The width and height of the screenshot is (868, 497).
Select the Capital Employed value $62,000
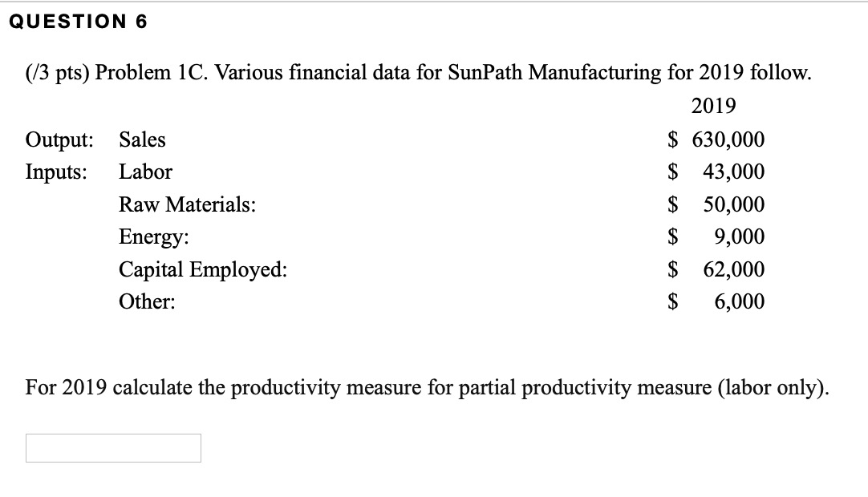point(722,269)
